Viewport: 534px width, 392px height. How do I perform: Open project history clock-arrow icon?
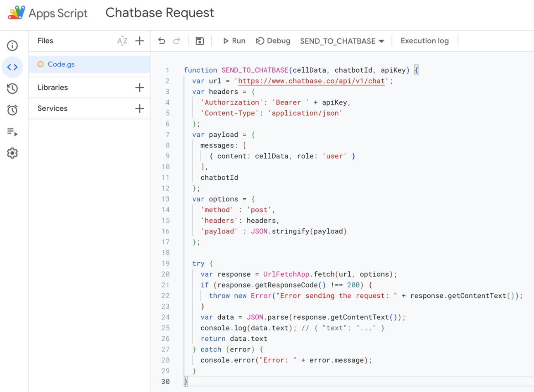[x=12, y=88]
